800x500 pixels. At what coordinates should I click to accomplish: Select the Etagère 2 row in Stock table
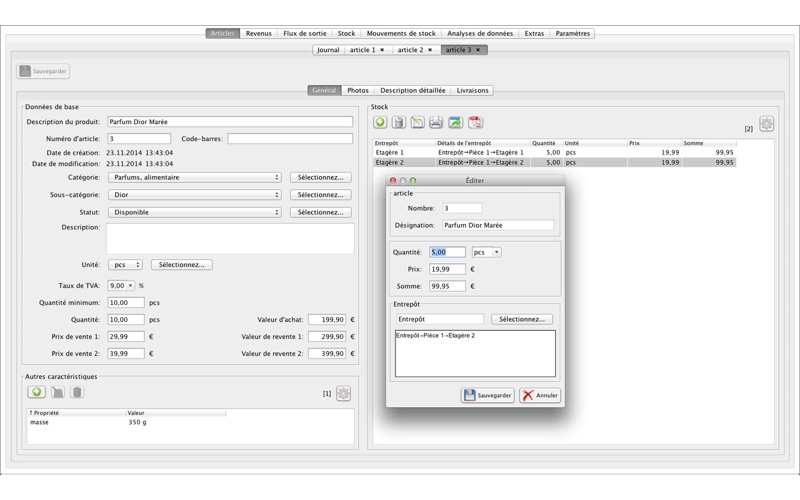coord(555,163)
